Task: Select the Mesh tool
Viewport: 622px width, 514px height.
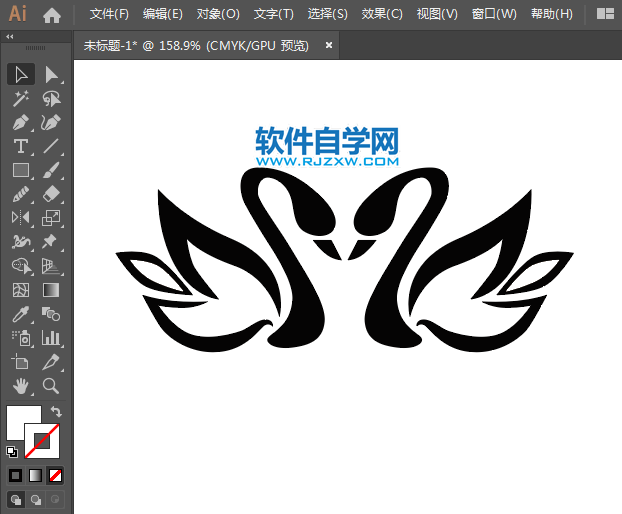Action: pyautogui.click(x=21, y=290)
